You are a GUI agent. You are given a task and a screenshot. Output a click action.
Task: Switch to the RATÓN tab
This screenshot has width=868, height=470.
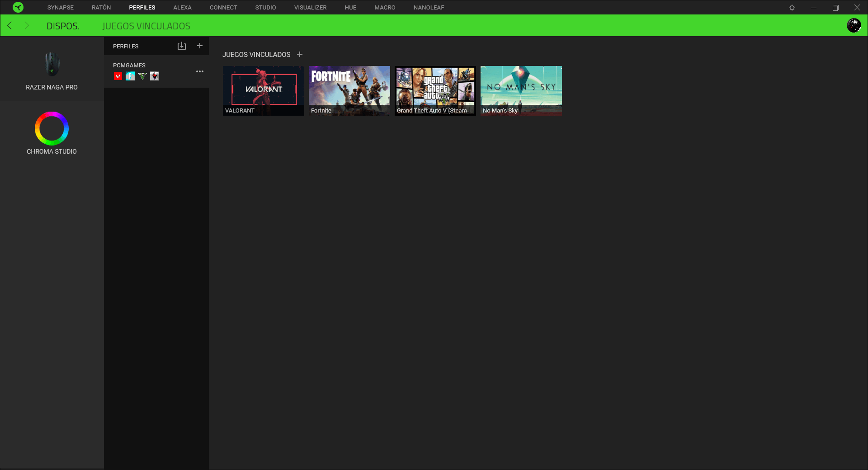(101, 8)
